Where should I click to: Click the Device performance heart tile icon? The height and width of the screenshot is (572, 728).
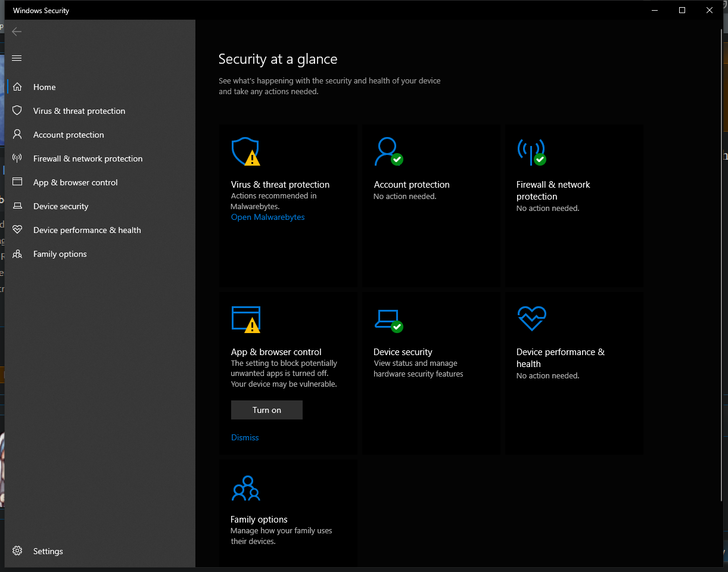coord(531,319)
